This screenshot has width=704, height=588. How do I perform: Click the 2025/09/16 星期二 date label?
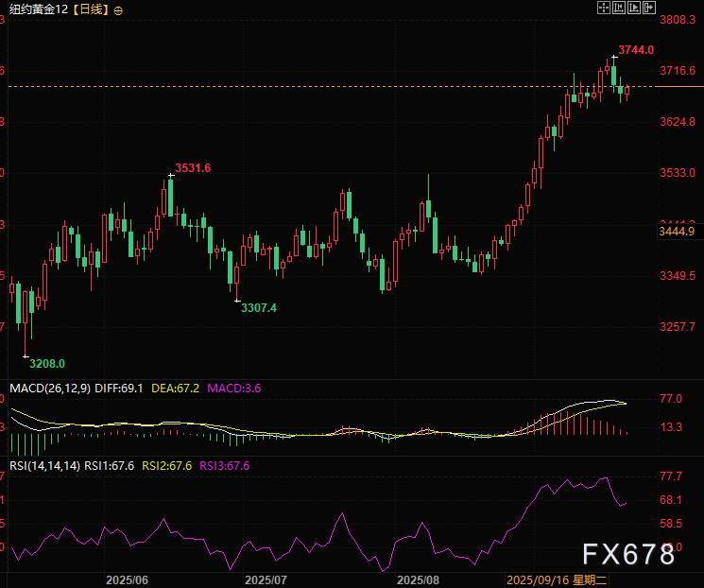click(x=550, y=579)
